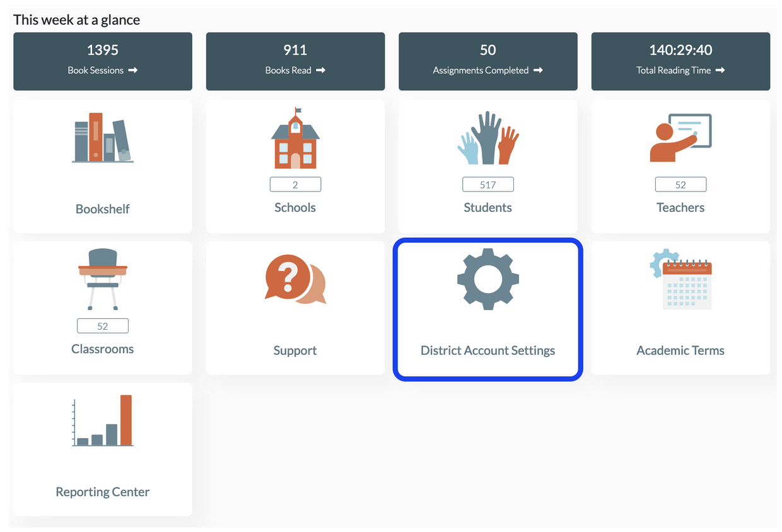Click the Assignments Completed label
Image resolution: width=782 pixels, height=532 pixels.
click(481, 71)
